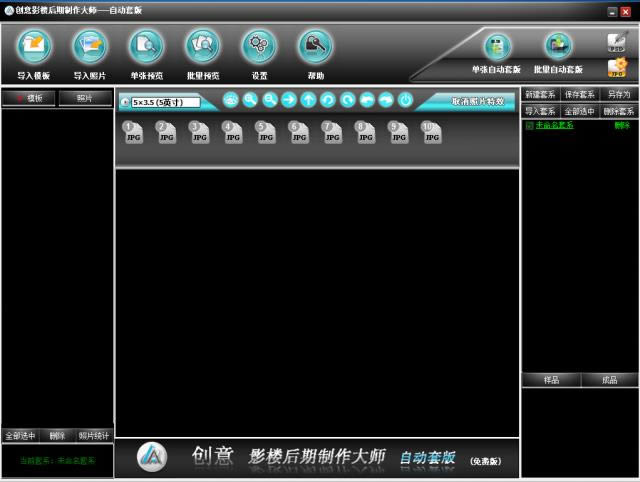Click the zoom in magnifier icon
This screenshot has width=640, height=482.
click(250, 100)
